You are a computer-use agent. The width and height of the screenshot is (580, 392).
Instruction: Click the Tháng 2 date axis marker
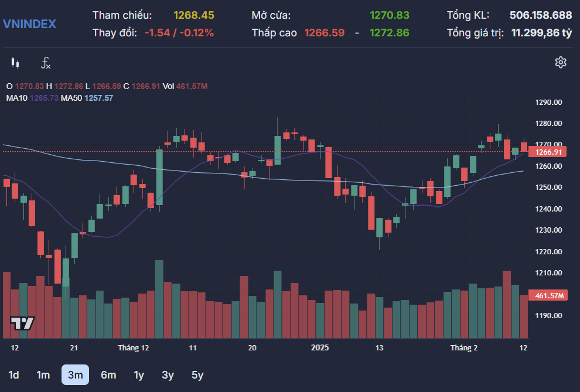click(x=464, y=347)
